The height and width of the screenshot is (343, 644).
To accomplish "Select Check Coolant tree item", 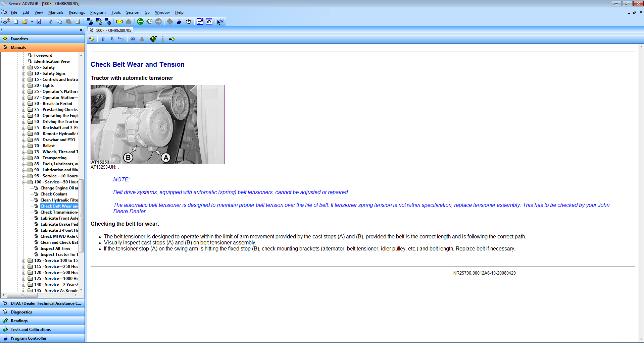I will 54,194.
